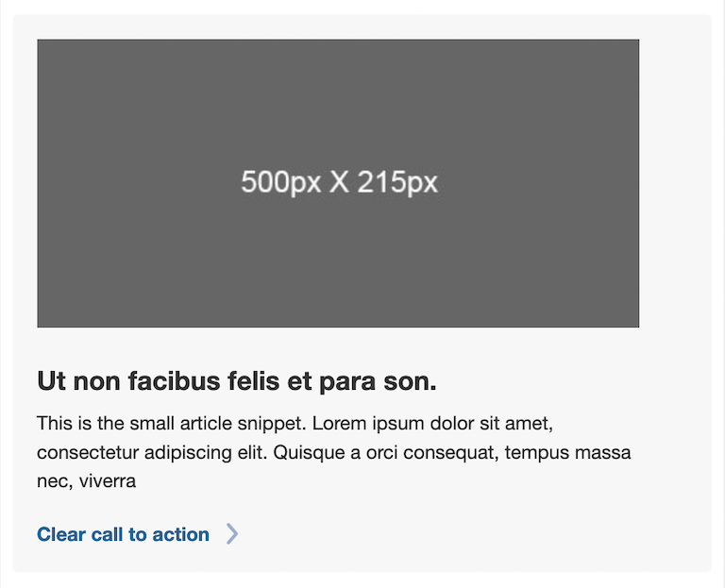Viewport: 725px width, 588px height.
Task: Click the words adipiscing elit in the snippet
Action: pyautogui.click(x=206, y=452)
